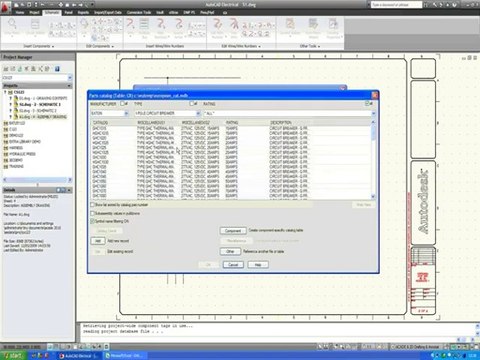Click the Wire tool in Insert Wires panel
Screen dimensions: 480x360
pos(130,27)
